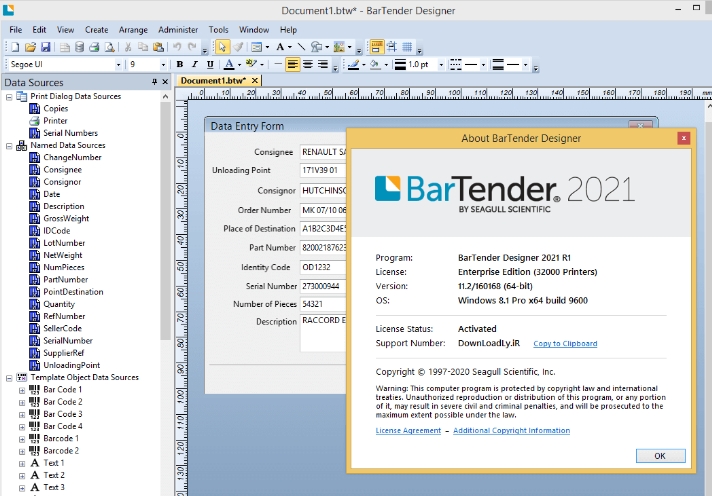
Task: Toggle right text alignment
Action: [323, 64]
